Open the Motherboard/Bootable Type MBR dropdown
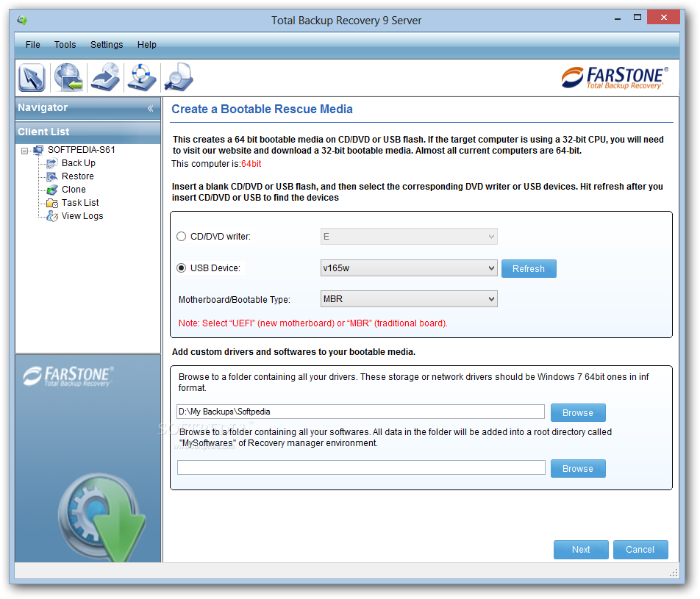700x599 pixels. tap(409, 299)
